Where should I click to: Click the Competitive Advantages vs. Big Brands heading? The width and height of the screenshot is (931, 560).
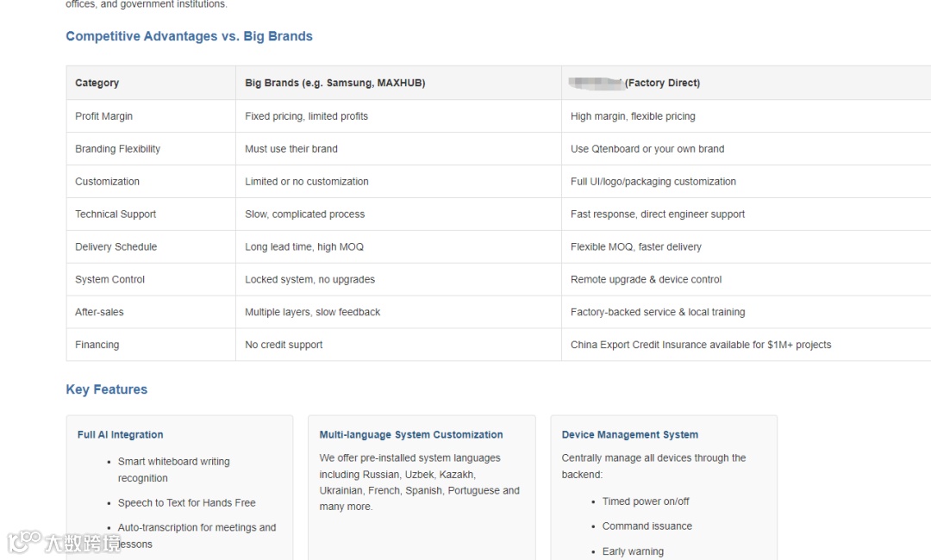pos(189,36)
